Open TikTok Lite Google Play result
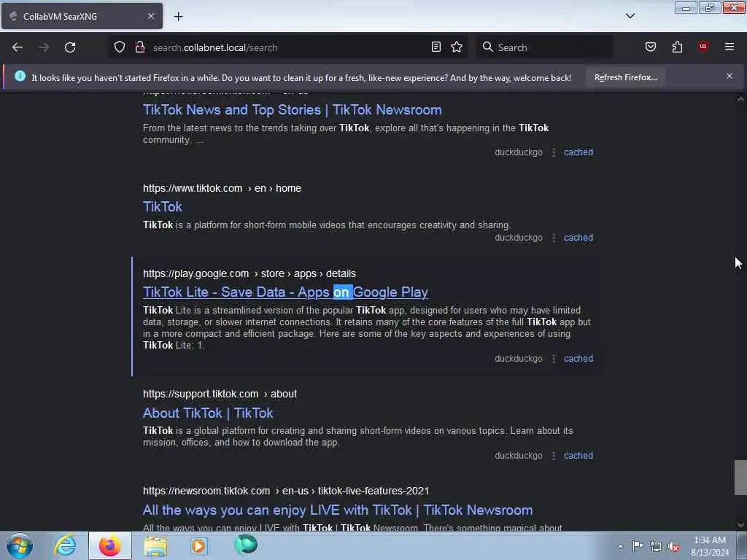 pyautogui.click(x=285, y=292)
